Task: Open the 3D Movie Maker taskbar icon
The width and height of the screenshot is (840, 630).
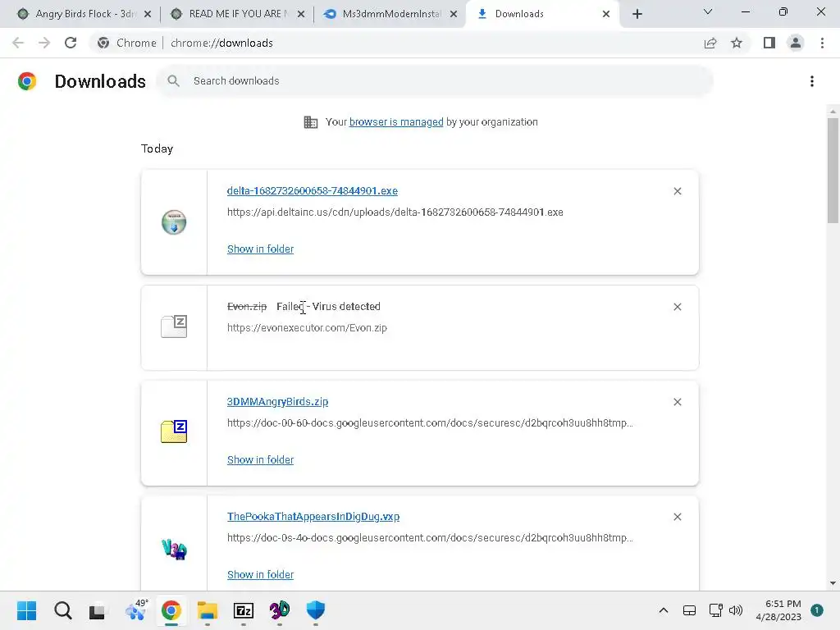Action: pos(279,610)
